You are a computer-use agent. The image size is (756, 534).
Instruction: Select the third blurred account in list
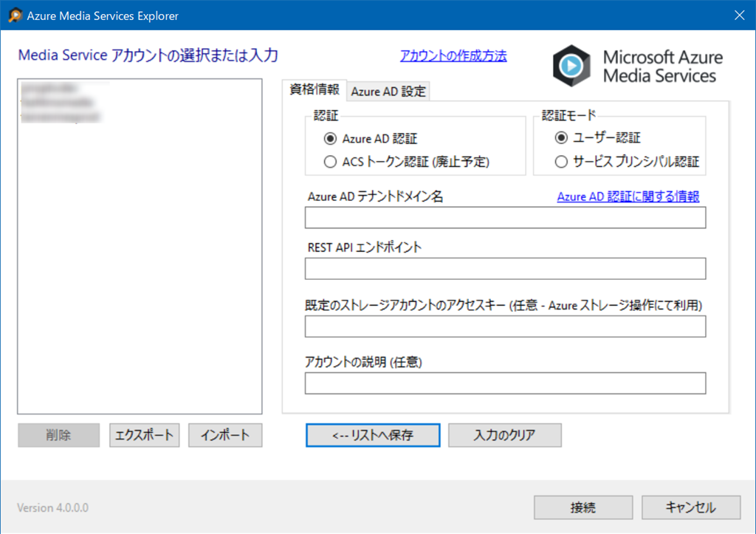[x=61, y=117]
